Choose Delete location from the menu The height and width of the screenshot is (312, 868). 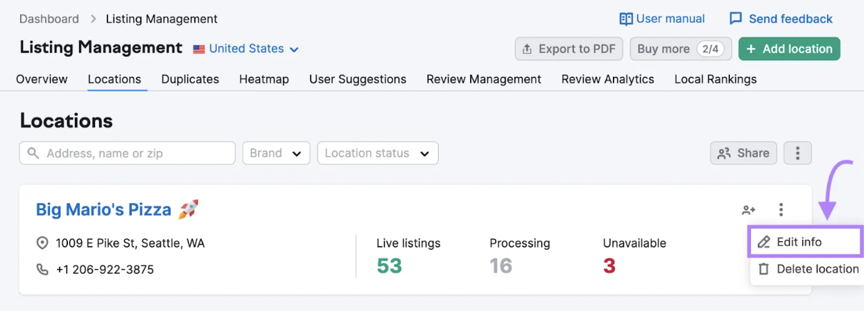808,269
